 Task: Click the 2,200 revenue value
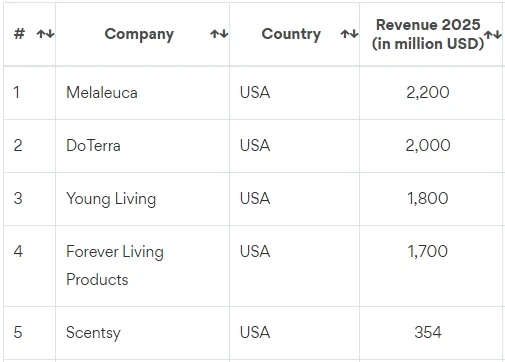click(428, 92)
